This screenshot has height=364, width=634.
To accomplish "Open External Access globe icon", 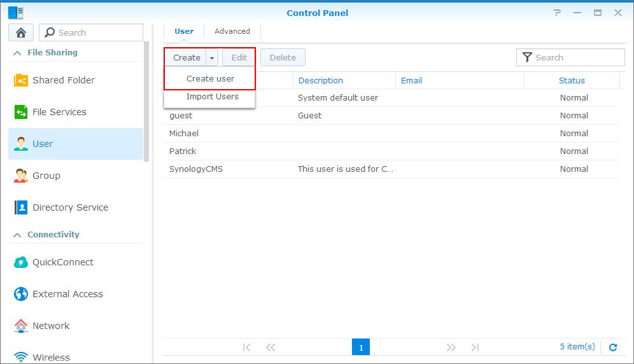I will pyautogui.click(x=21, y=294).
